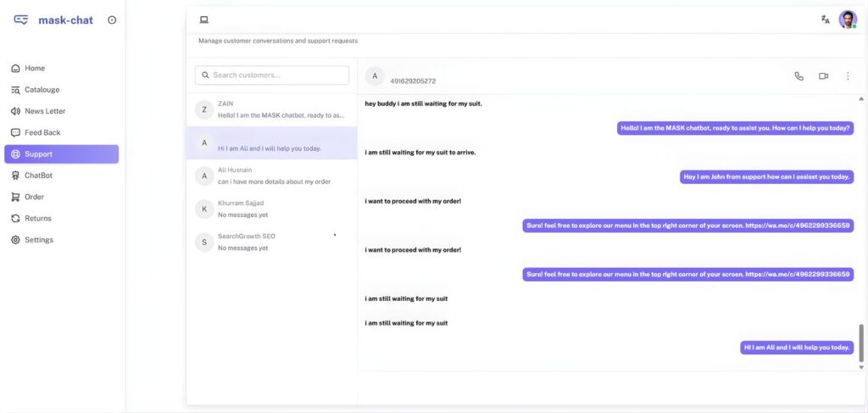Open the News Letter section
This screenshot has width=868, height=413.
click(x=44, y=111)
